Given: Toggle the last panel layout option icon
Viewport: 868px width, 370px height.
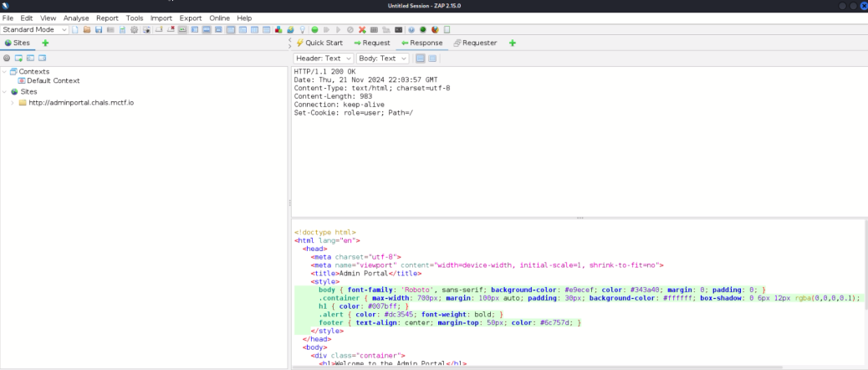Looking at the screenshot, I should point(266,30).
